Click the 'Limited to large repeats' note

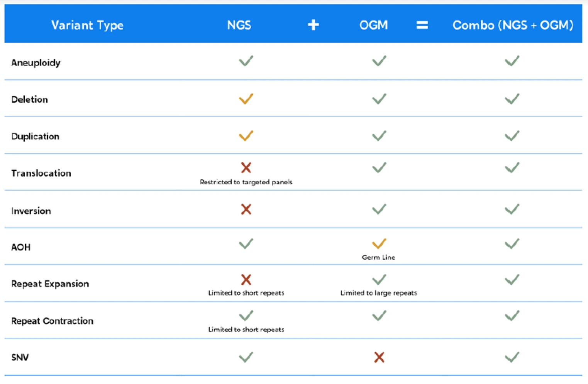pyautogui.click(x=379, y=293)
